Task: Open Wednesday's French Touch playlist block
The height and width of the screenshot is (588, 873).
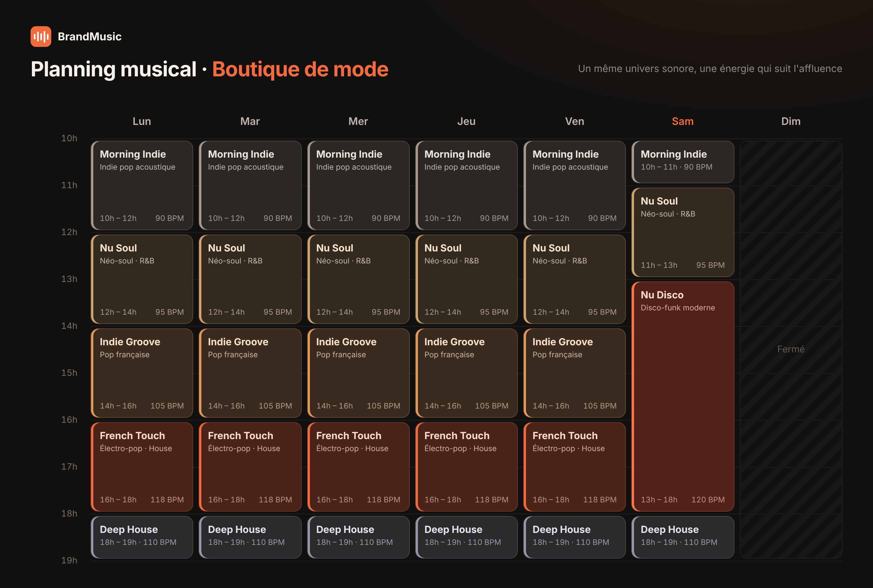Action: [358, 466]
